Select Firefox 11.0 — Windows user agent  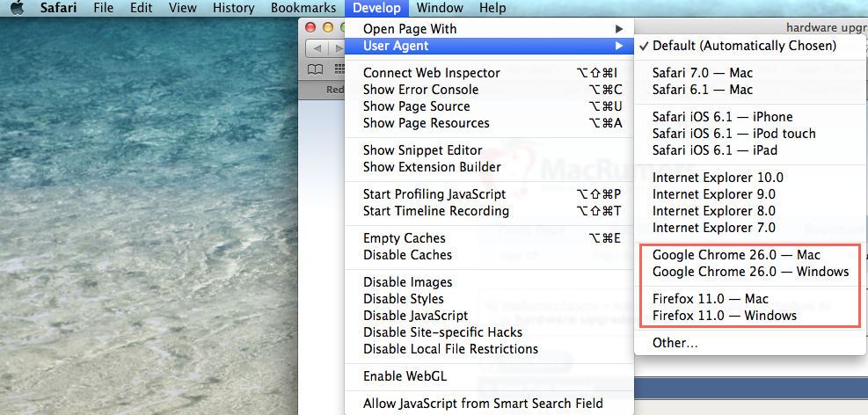click(748, 316)
